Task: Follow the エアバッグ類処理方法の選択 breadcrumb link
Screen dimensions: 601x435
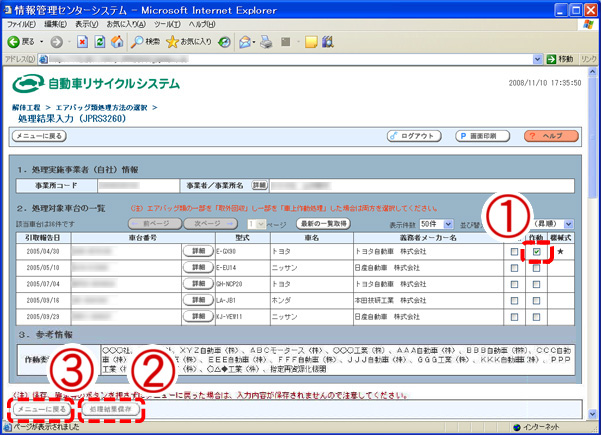Action: click(102, 108)
